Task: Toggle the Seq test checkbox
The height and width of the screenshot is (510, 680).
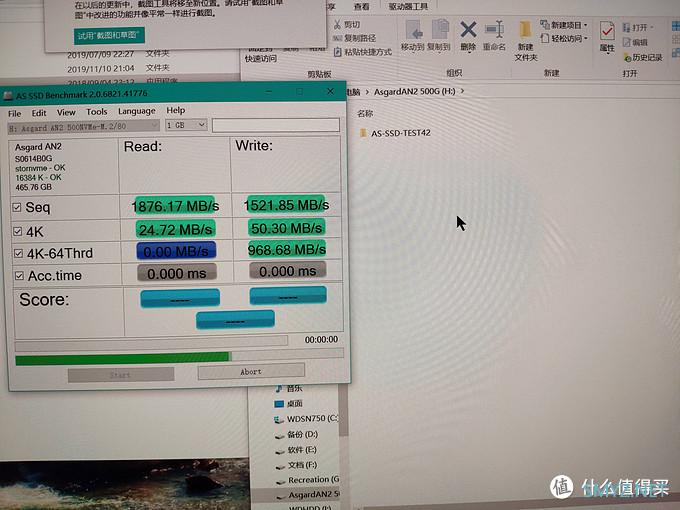Action: [16, 207]
